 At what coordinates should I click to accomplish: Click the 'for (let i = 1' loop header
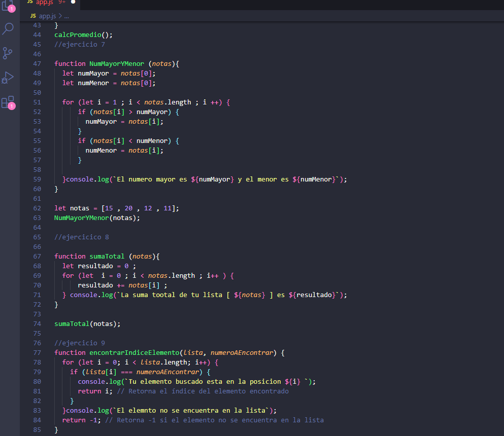click(x=146, y=102)
